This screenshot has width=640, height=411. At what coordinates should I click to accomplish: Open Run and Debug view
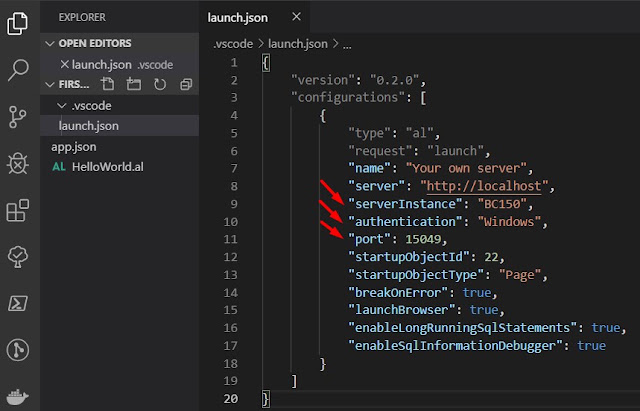pyautogui.click(x=18, y=164)
